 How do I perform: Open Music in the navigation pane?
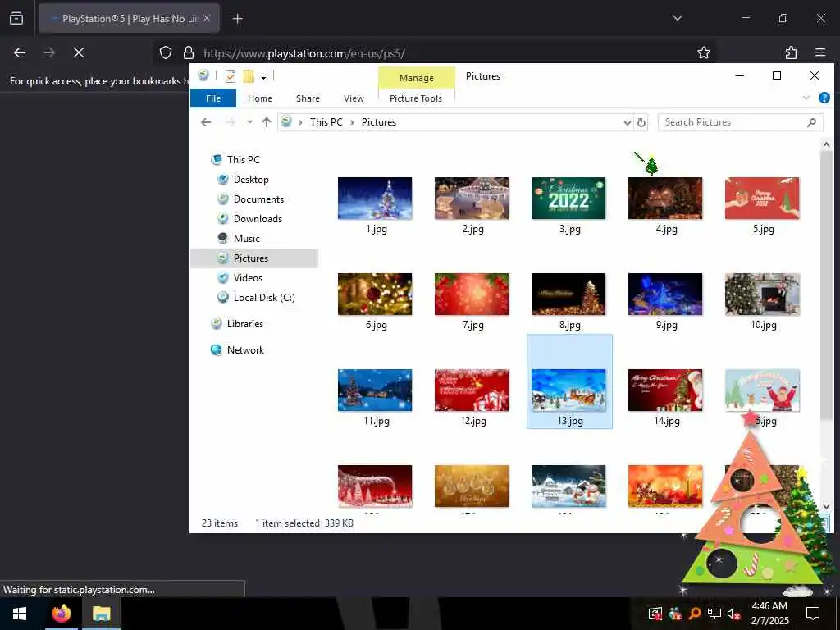pyautogui.click(x=246, y=239)
